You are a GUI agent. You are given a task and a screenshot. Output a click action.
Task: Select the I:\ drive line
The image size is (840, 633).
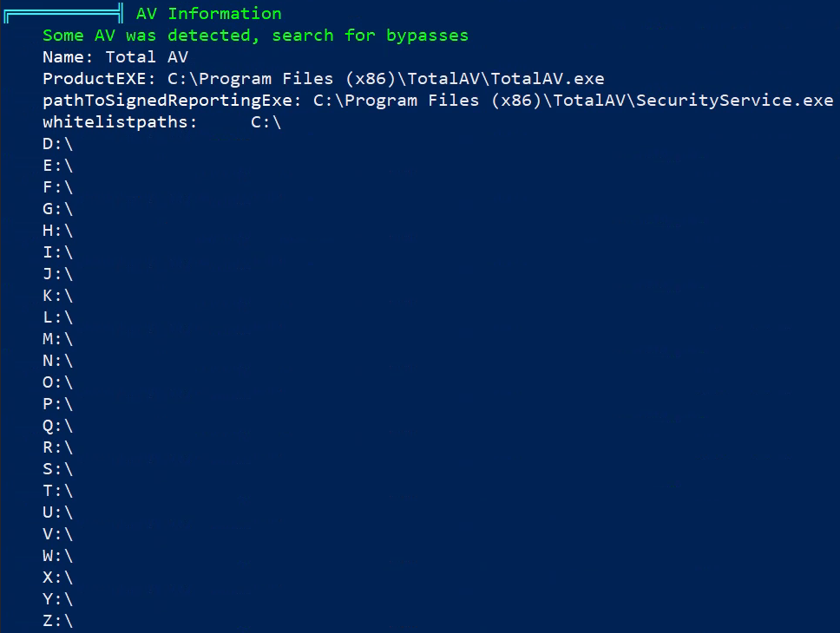click(x=57, y=252)
